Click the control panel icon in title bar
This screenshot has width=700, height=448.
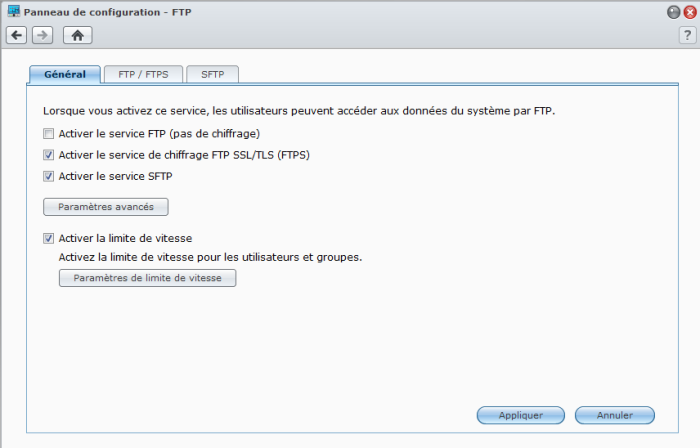coord(13,11)
